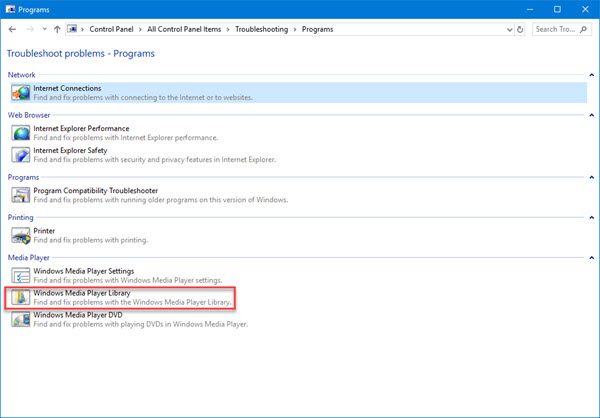Navigate to Control Panel breadcrumb

(111, 29)
